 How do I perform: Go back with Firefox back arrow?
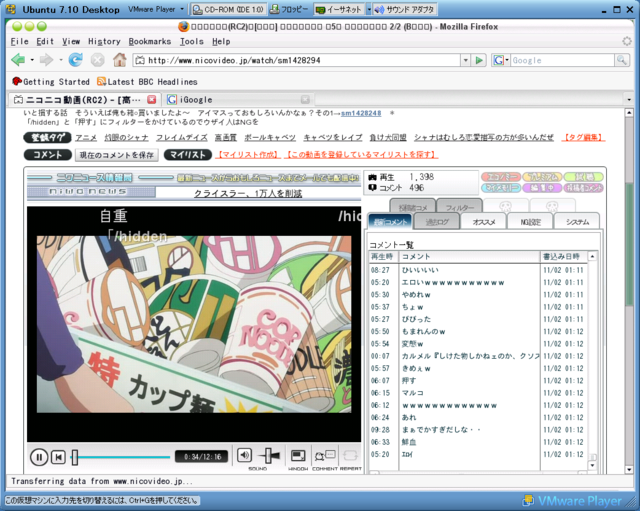(x=18, y=60)
